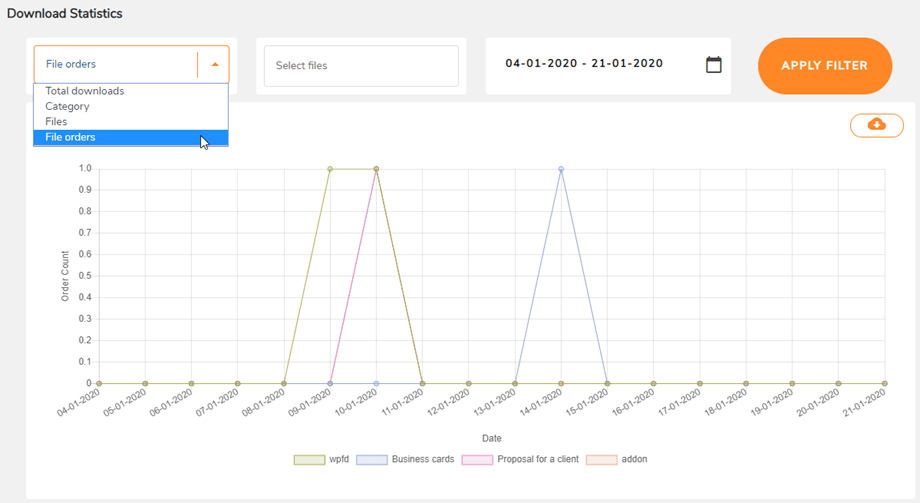The width and height of the screenshot is (920, 503).
Task: Toggle the addon legend swatch
Action: (601, 460)
